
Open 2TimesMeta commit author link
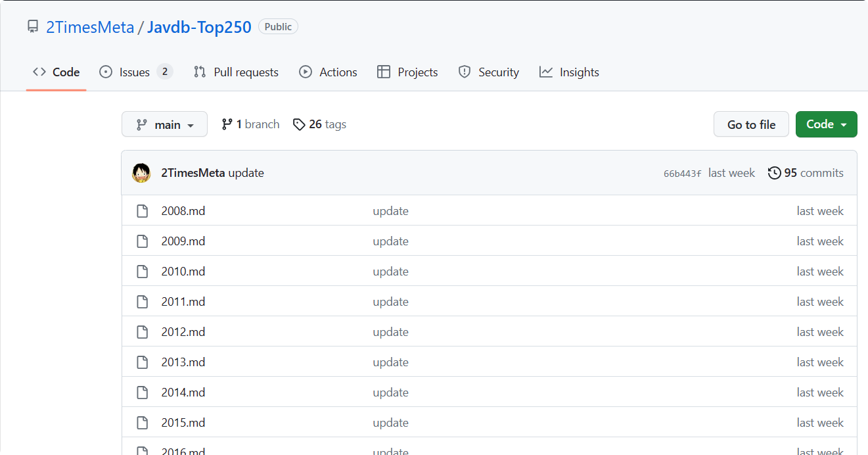[193, 173]
